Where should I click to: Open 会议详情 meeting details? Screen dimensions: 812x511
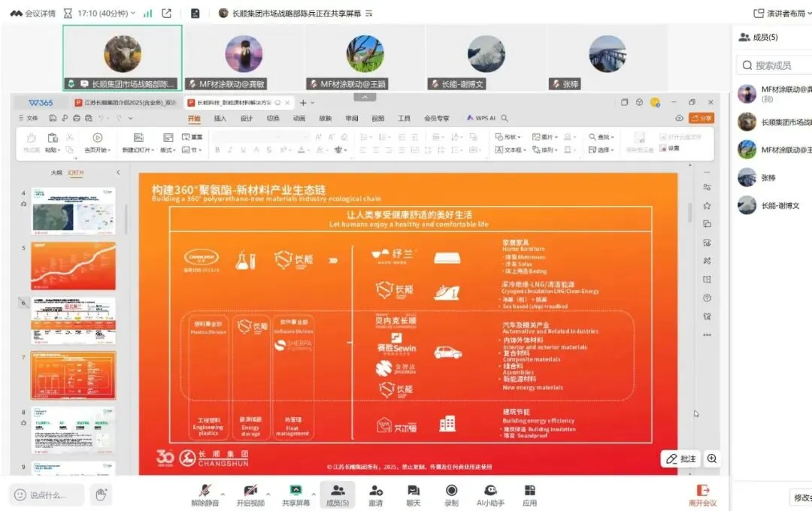click(x=33, y=14)
